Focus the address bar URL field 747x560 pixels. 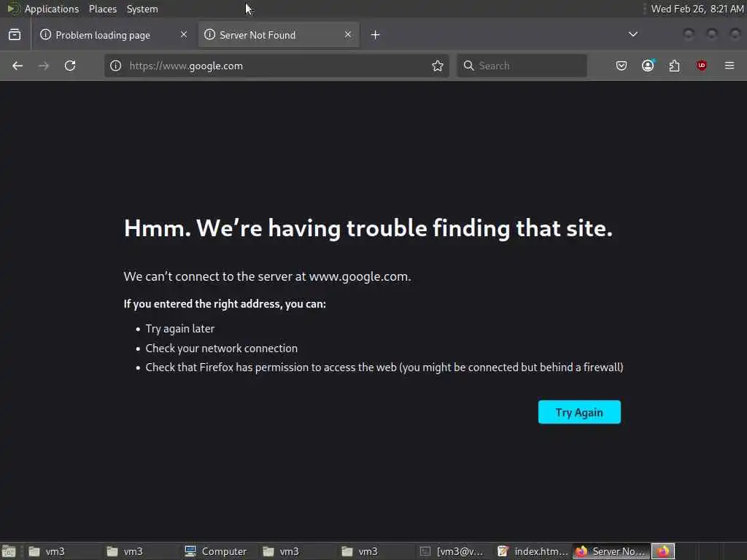tap(276, 66)
